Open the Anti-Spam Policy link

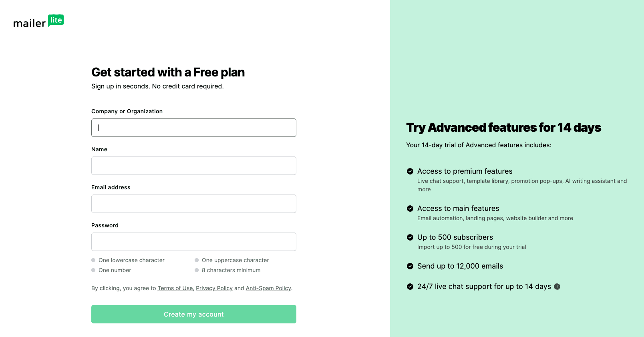pos(268,288)
